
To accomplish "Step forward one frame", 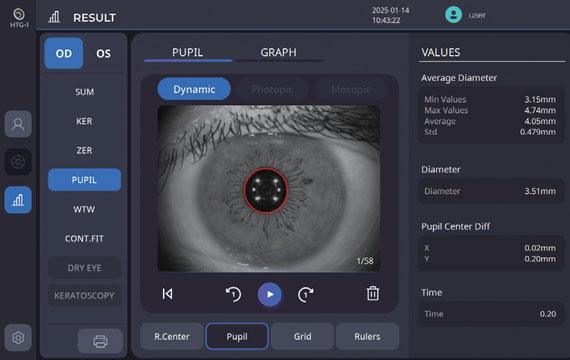I will pos(305,294).
